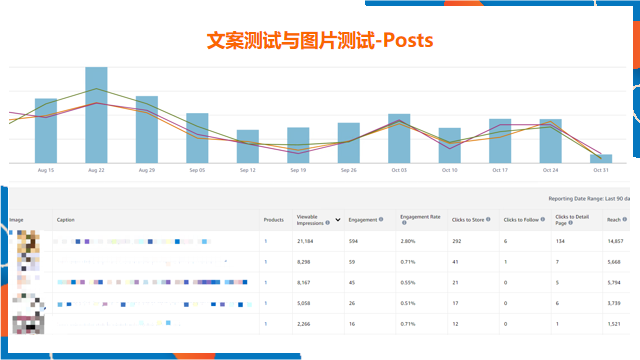This screenshot has height=360, width=640.
Task: Click the info icon beside Engagement header
Action: click(381, 220)
